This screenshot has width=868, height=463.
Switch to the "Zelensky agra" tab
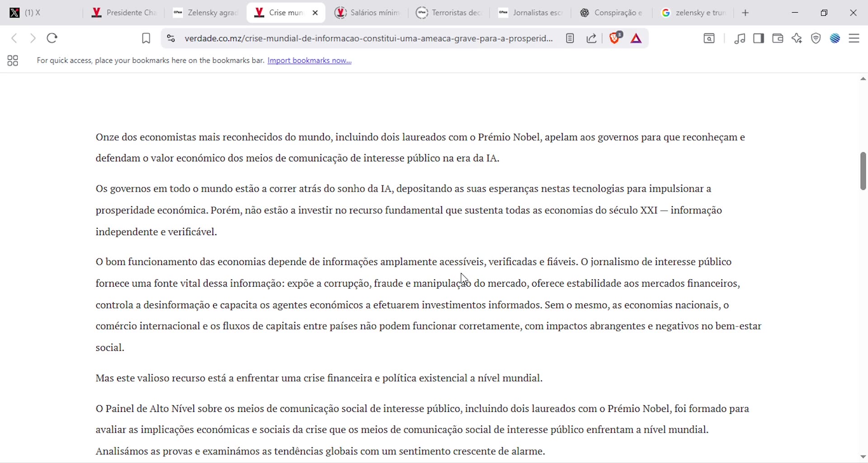[204, 13]
